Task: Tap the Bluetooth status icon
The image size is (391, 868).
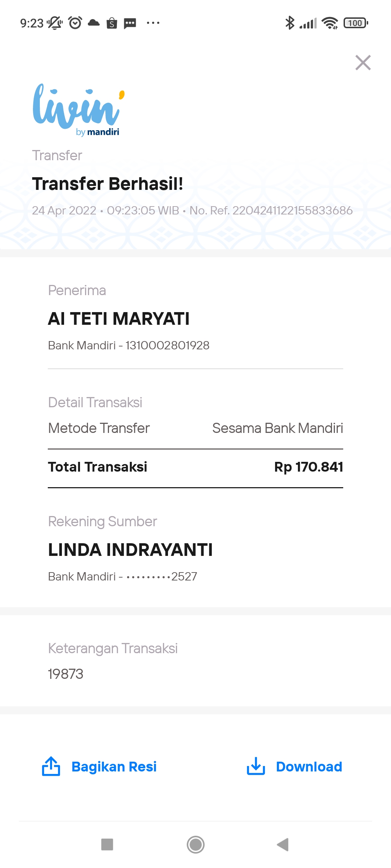Action: tap(290, 23)
